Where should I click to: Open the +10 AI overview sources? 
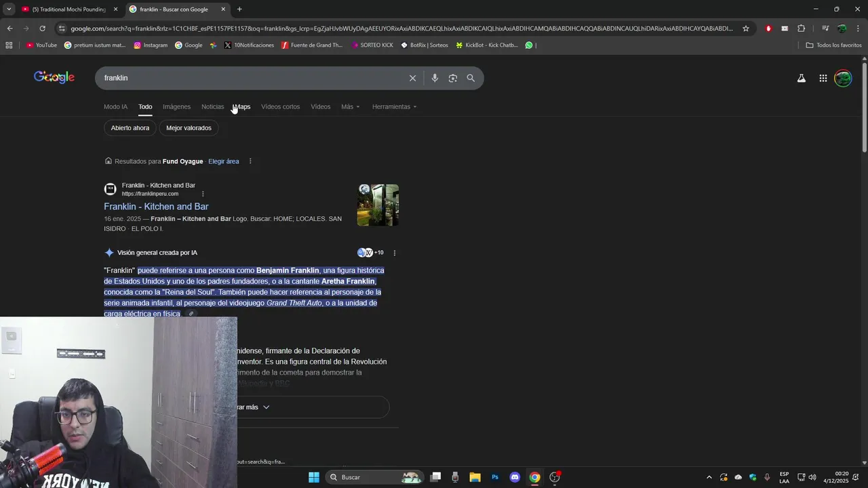[370, 253]
